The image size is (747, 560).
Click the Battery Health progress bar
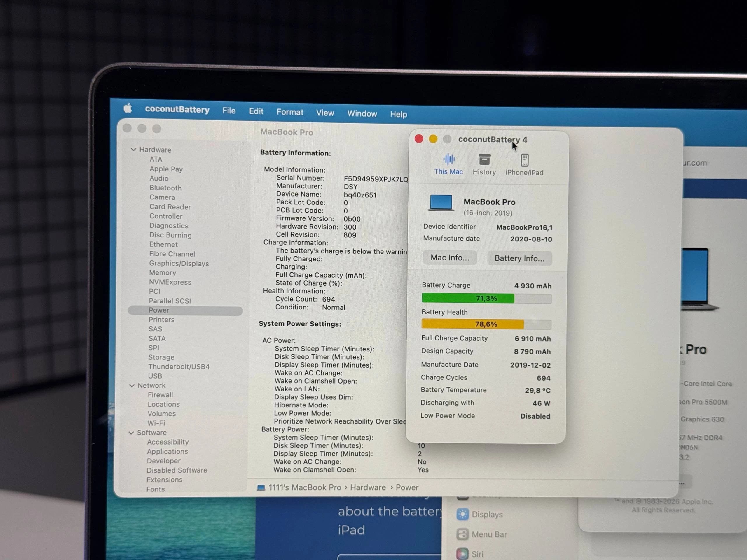coord(486,324)
